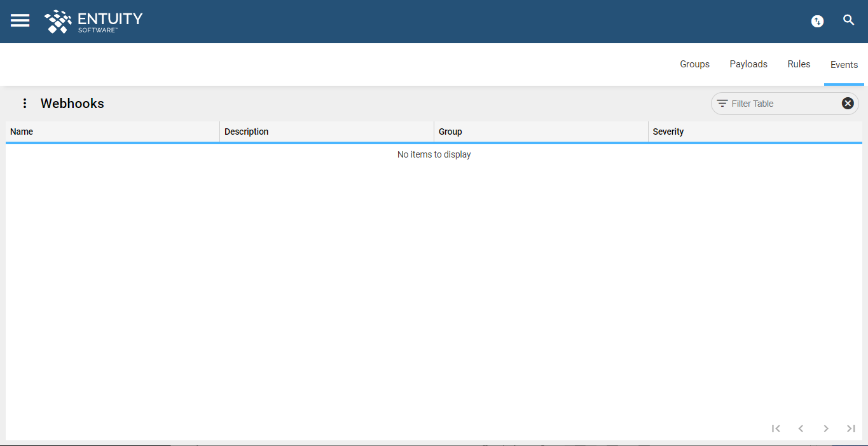Image resolution: width=868 pixels, height=446 pixels.
Task: Jump to last page with skip-forward icon
Action: click(x=851, y=428)
